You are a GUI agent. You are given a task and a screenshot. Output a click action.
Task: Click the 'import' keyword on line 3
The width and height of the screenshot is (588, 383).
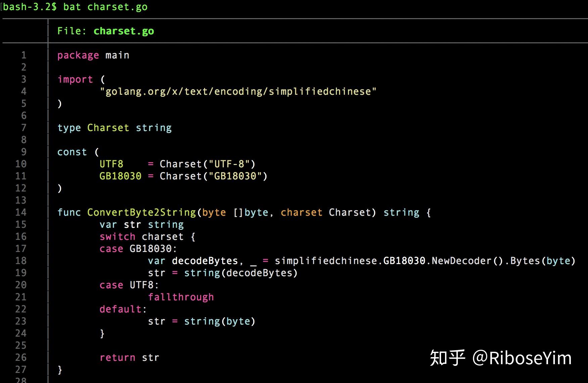[75, 80]
